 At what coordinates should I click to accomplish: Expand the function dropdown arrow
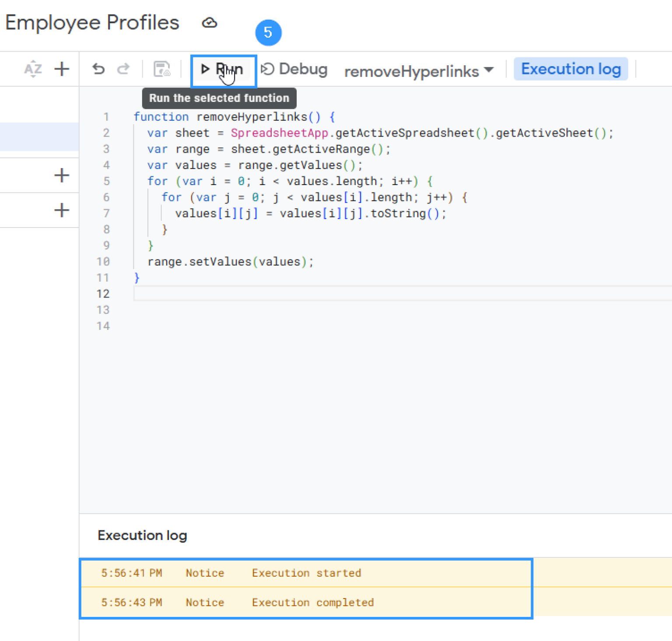point(490,71)
